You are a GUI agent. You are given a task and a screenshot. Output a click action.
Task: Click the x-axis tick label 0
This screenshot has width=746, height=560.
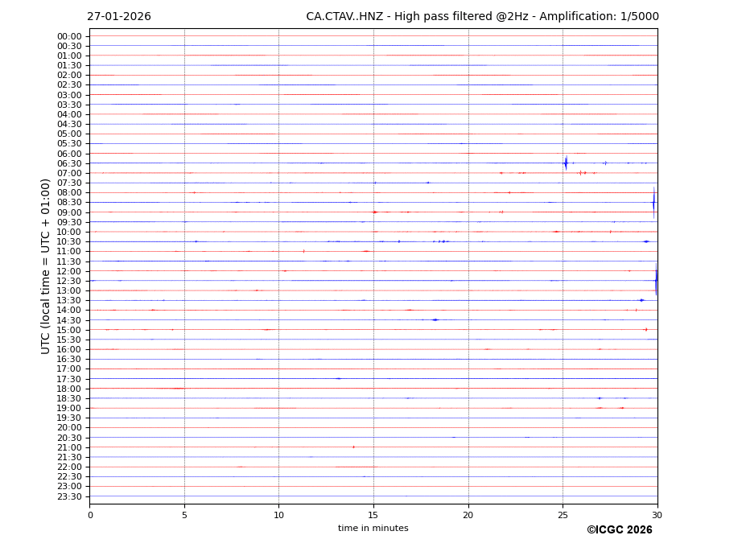90,515
